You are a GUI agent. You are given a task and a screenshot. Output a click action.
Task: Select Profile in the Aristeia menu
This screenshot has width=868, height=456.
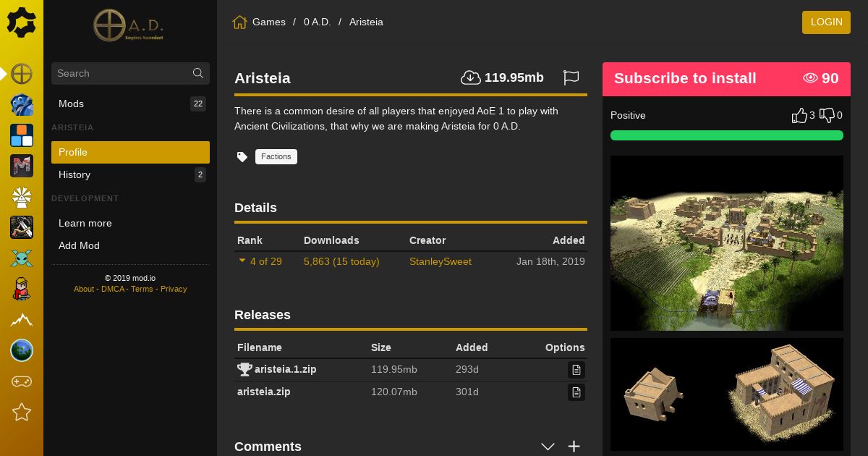(x=130, y=152)
